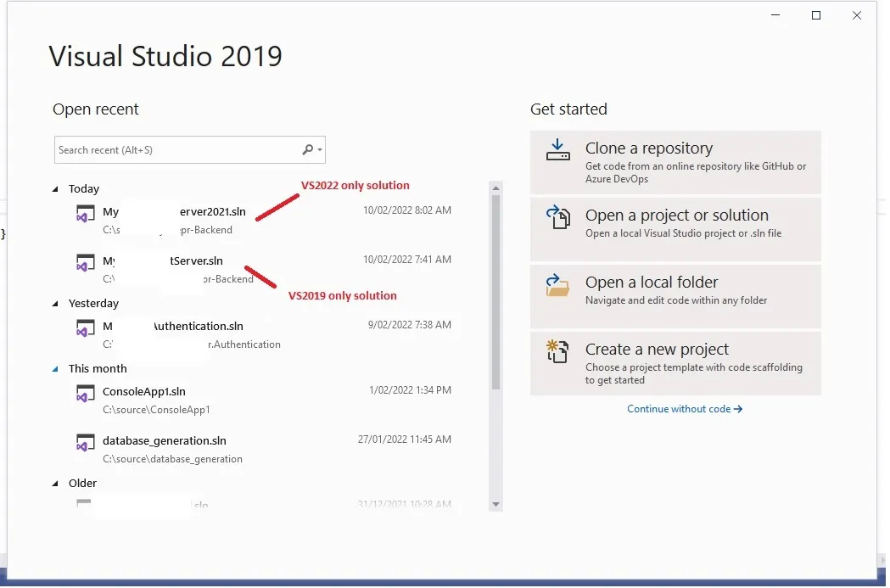
Task: Click the database_generation.sln solution icon
Action: coord(85,442)
